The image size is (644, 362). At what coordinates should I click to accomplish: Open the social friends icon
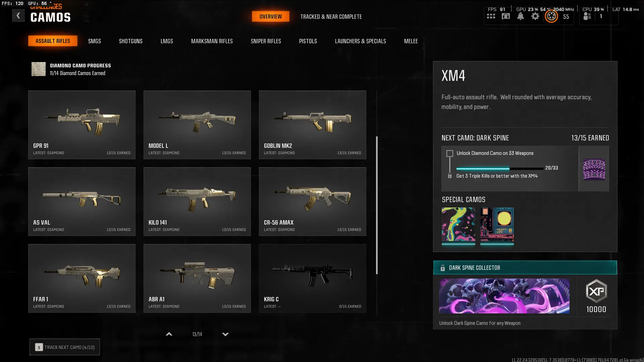[587, 16]
